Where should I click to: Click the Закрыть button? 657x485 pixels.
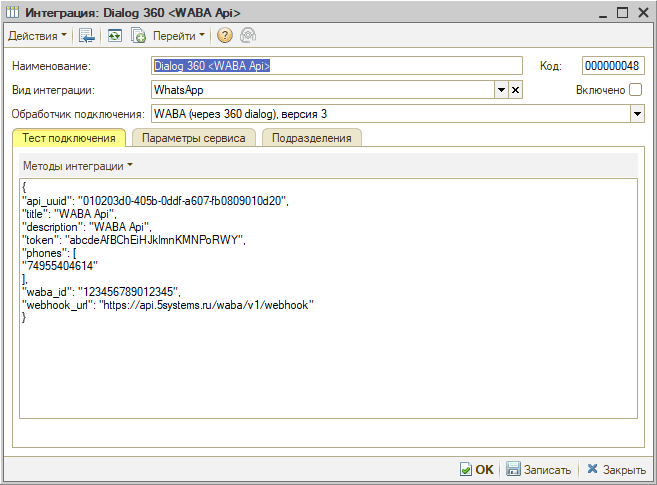616,469
